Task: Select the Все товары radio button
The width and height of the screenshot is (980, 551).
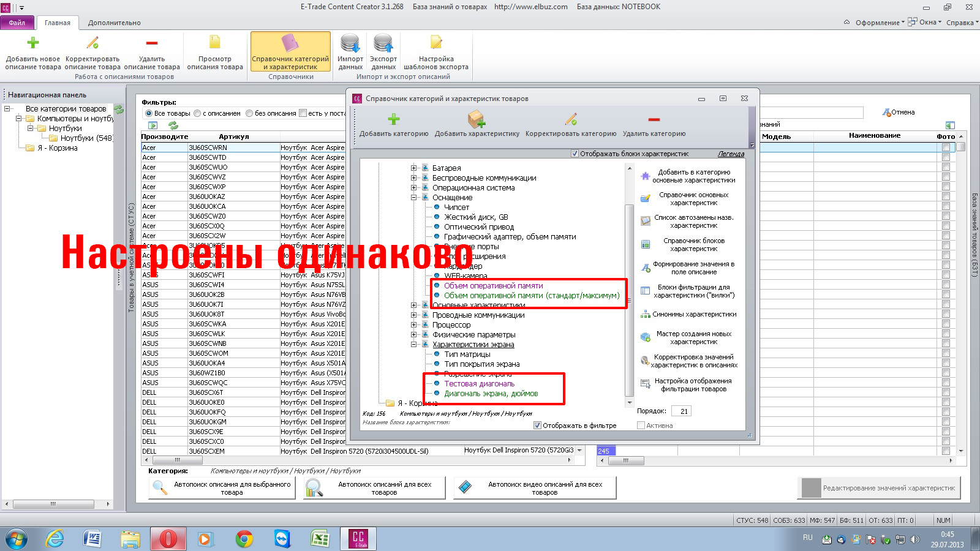Action: pos(148,114)
